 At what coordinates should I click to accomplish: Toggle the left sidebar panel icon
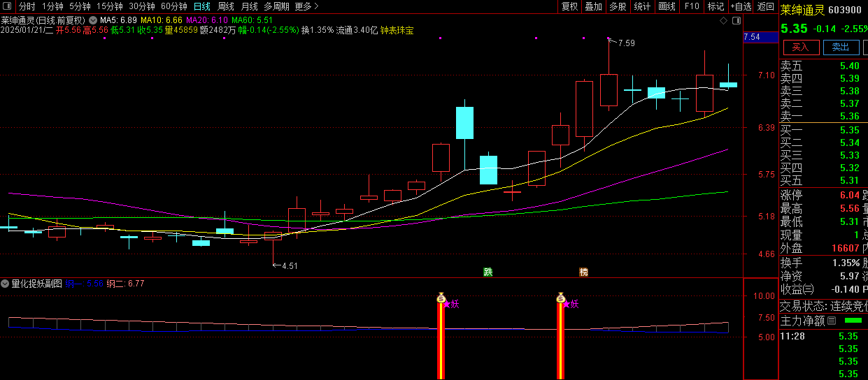7,6
